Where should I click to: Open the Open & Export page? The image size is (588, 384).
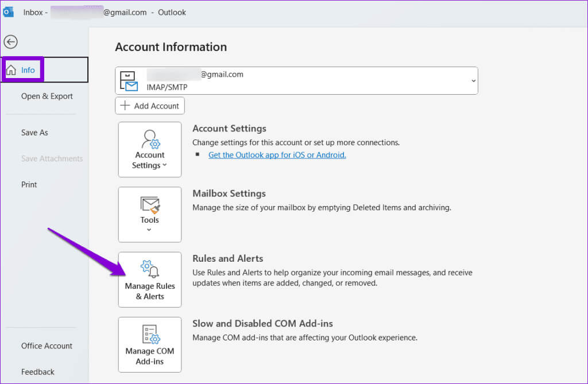47,96
